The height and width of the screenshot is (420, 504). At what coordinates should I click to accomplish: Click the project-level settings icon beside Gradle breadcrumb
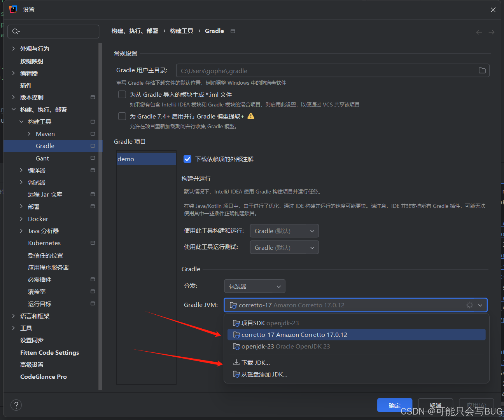(x=233, y=31)
